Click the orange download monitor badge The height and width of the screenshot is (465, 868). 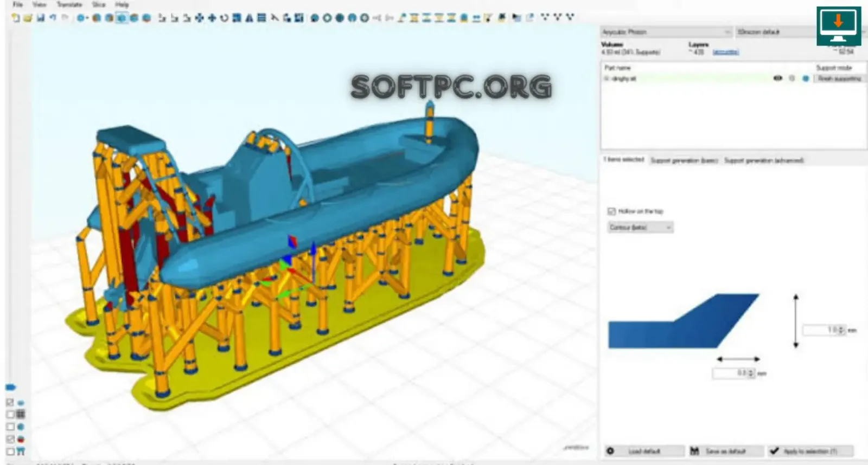tap(838, 25)
